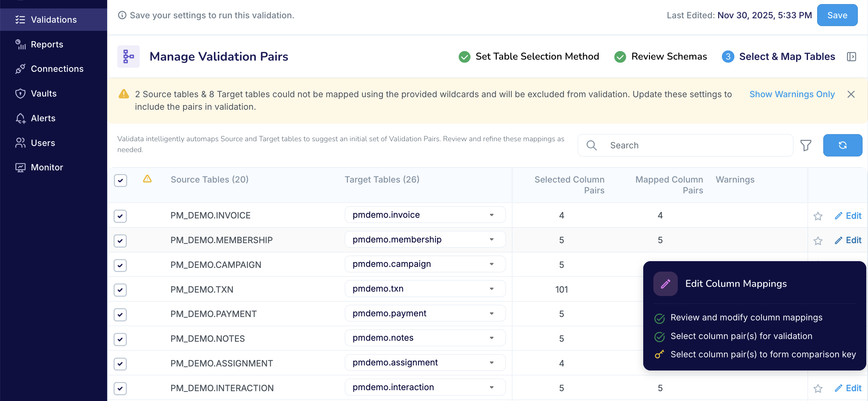The width and height of the screenshot is (868, 401).
Task: Open the Vaults section
Action: coord(44,93)
